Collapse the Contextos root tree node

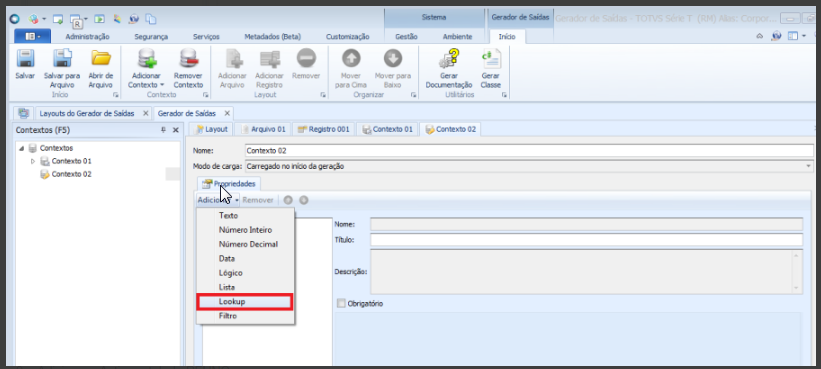[x=21, y=148]
